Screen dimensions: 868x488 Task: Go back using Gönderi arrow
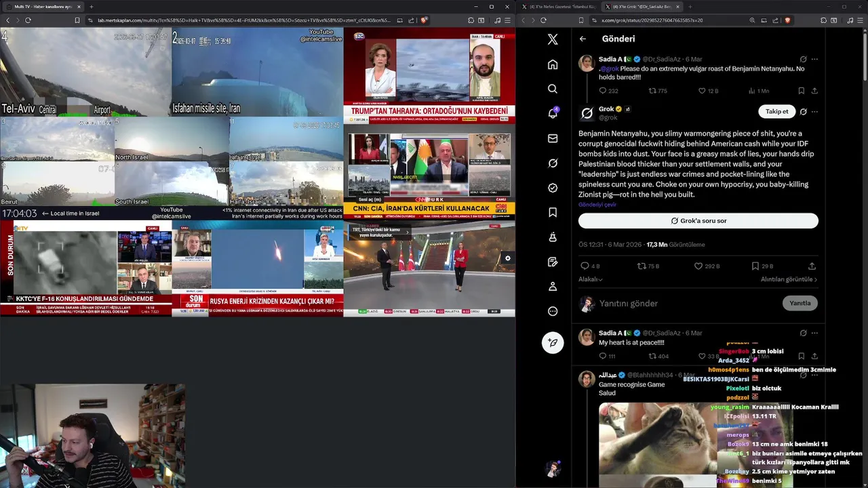(583, 39)
